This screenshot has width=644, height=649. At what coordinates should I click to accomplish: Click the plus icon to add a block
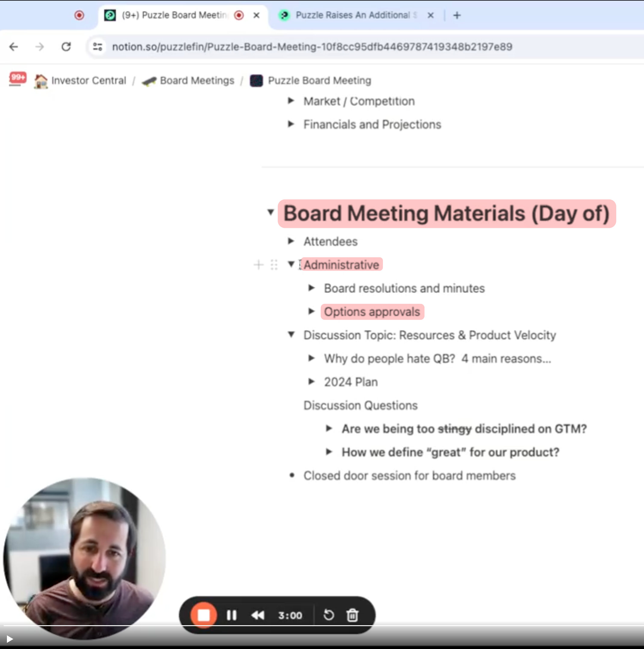[x=258, y=265]
